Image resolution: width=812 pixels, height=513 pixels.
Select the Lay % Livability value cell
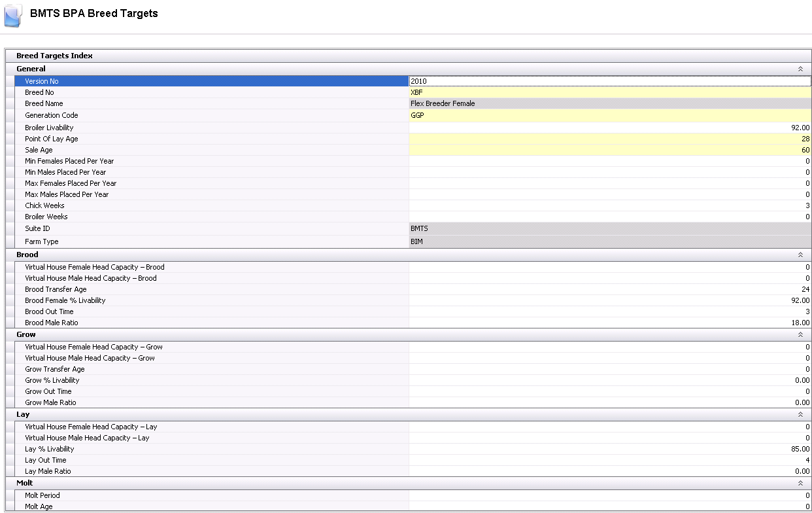[x=609, y=449]
